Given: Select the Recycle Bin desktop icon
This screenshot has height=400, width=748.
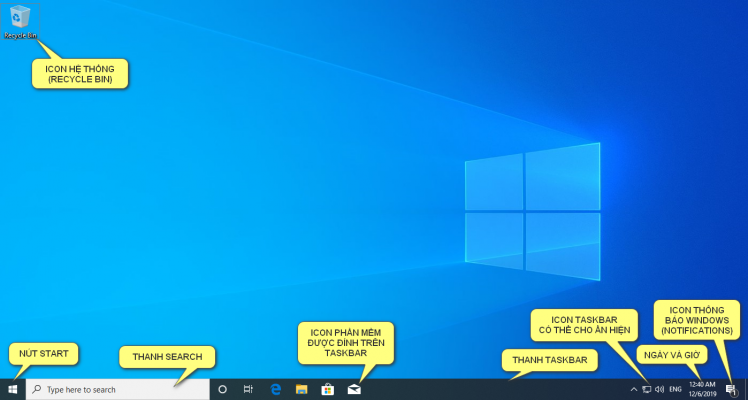Looking at the screenshot, I should click(19, 19).
